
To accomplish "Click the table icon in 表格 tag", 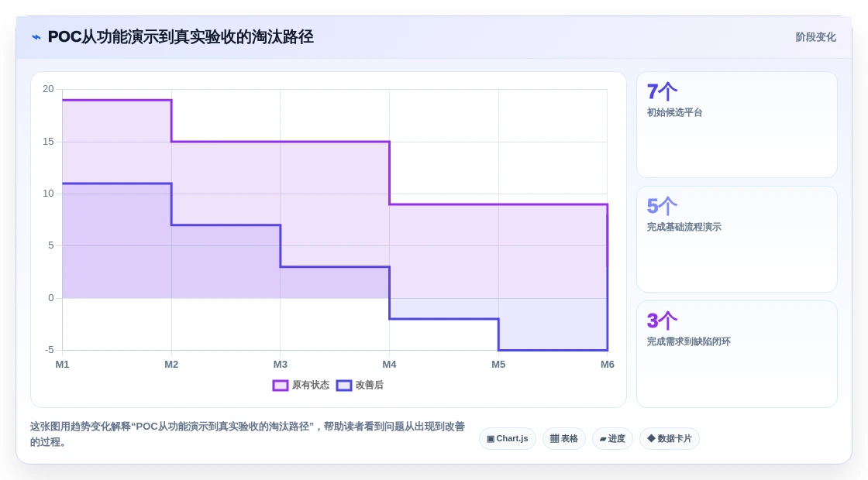I will 554,438.
